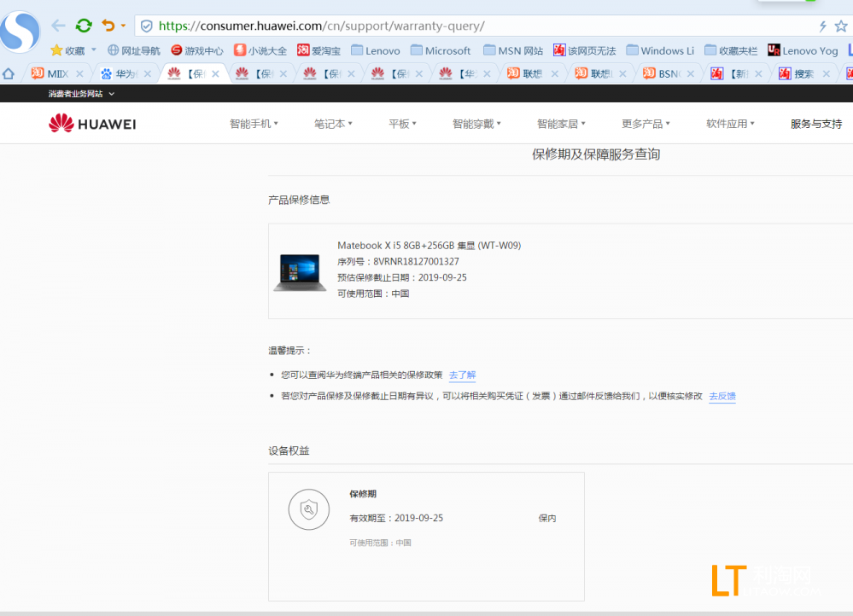Click 有效期至：2019-09-25 text
Screen dimensions: 853x616
click(x=396, y=518)
